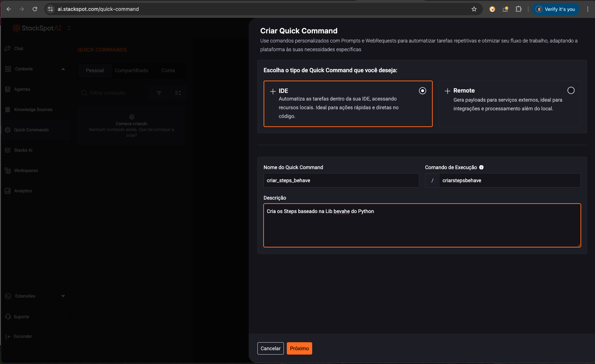595x364 pixels.
Task: Click the Comando de Execução field
Action: click(510, 180)
